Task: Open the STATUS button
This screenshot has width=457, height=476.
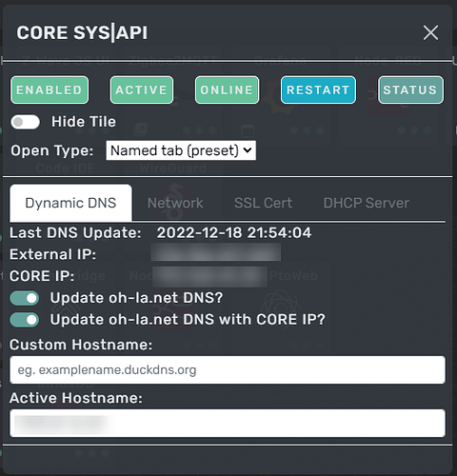Action: [x=410, y=89]
